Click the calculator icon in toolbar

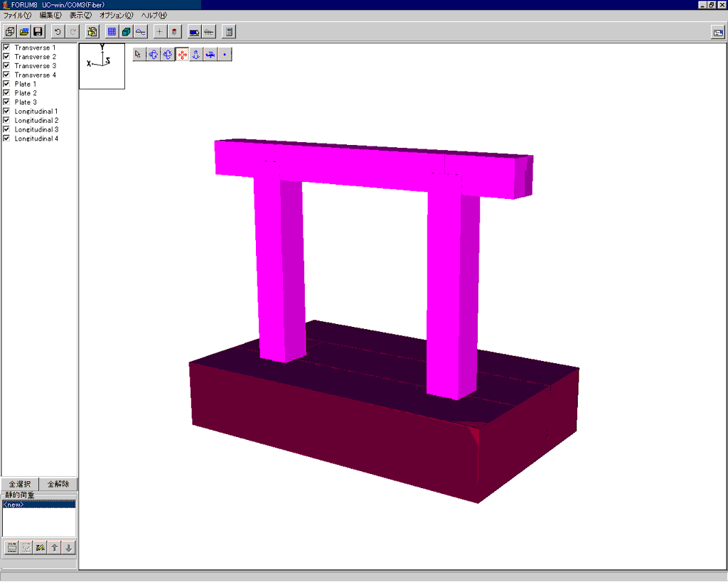[x=228, y=31]
